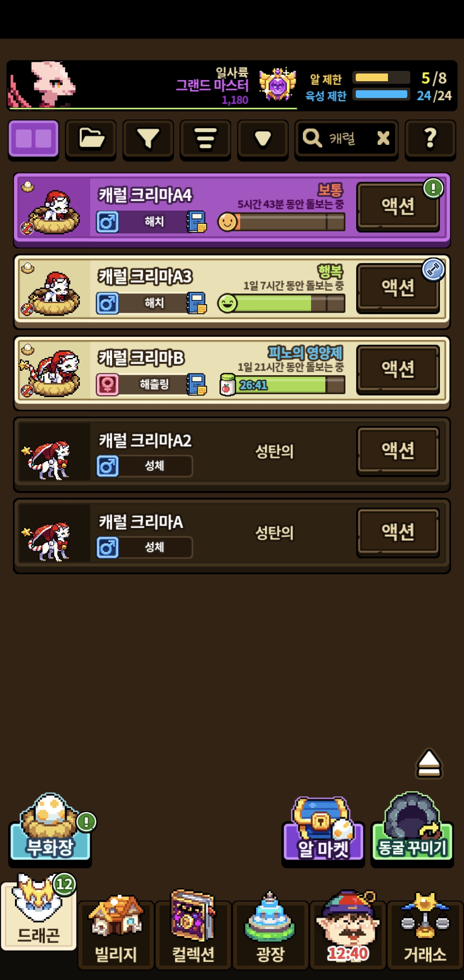
Task: Click happiness progress bar of 캐럴 크리마A3
Action: pyautogui.click(x=281, y=303)
